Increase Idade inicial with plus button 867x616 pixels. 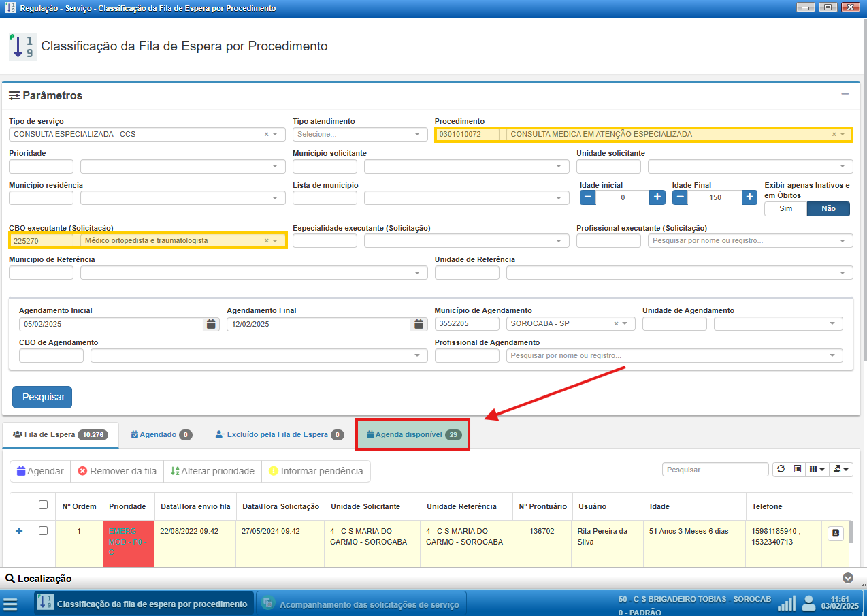click(x=657, y=197)
